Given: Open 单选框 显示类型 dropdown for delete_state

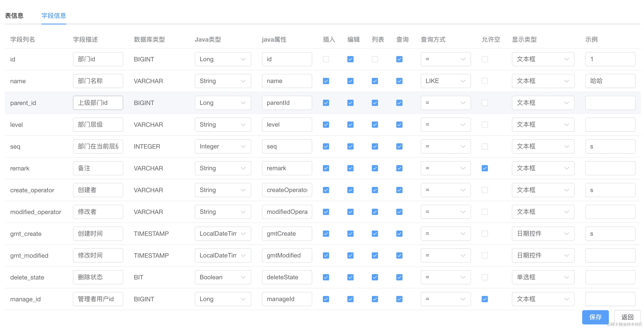Looking at the screenshot, I should pos(543,277).
